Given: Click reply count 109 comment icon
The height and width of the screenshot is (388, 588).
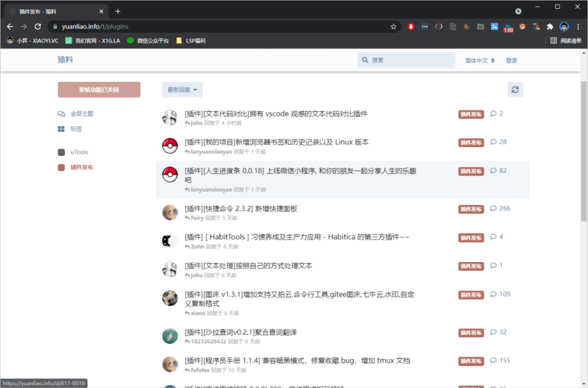Looking at the screenshot, I should tap(493, 294).
